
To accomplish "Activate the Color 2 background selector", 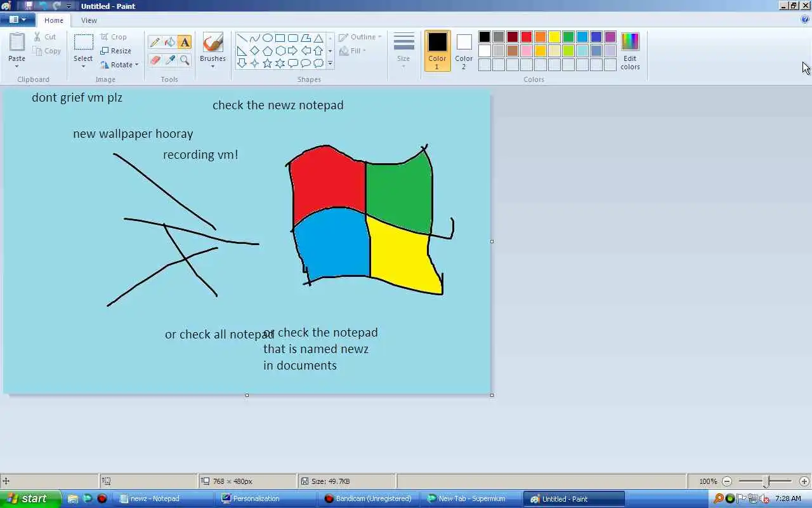I will pyautogui.click(x=464, y=50).
